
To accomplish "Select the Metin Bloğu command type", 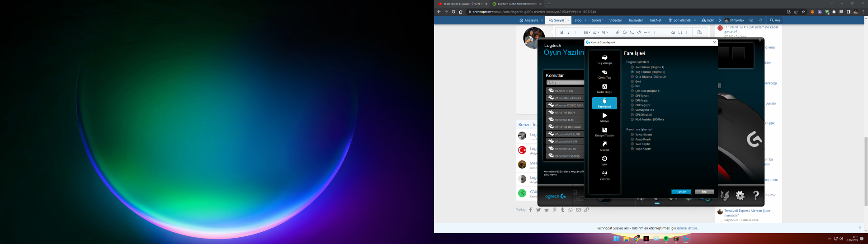I will pos(604,89).
